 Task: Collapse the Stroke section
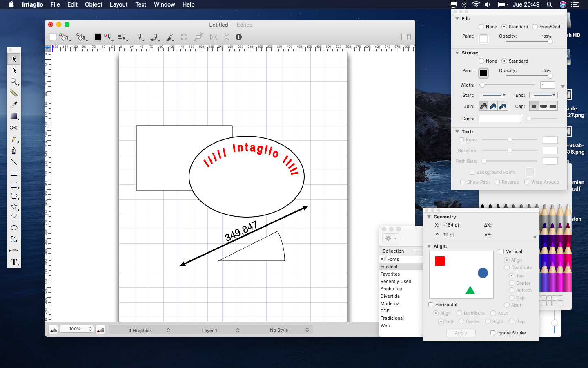[x=457, y=53]
